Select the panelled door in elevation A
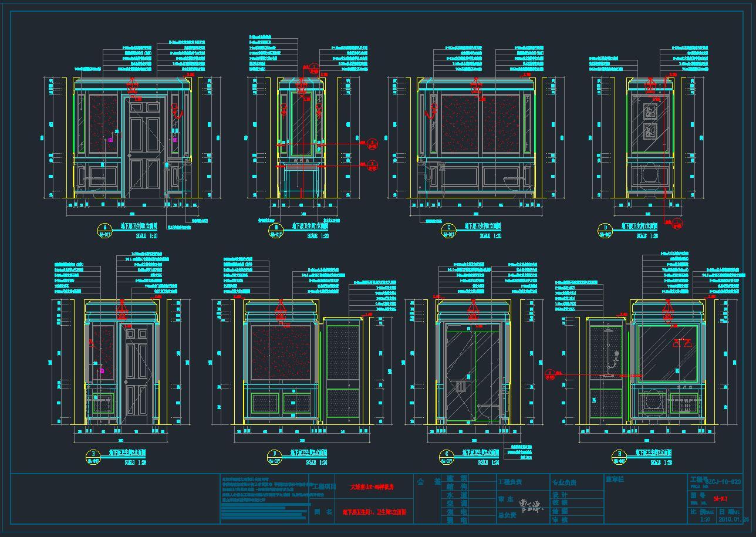This screenshot has width=756, height=537. pyautogui.click(x=144, y=148)
